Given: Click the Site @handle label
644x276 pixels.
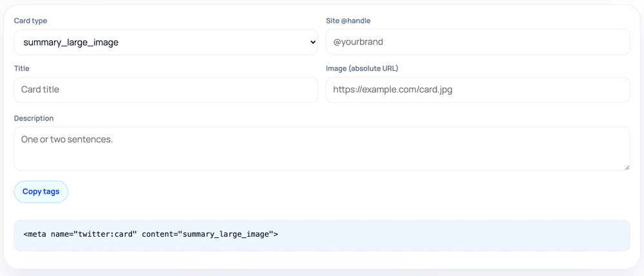Looking at the screenshot, I should tap(348, 21).
